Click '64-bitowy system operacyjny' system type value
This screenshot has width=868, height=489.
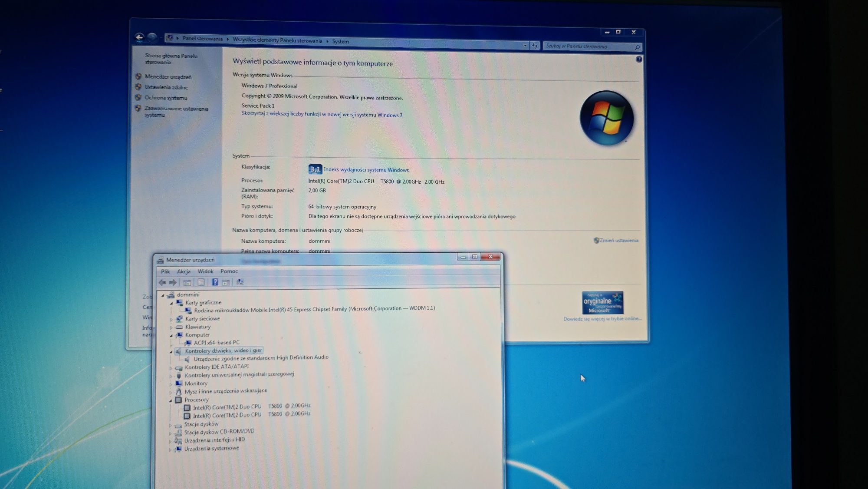[342, 207]
